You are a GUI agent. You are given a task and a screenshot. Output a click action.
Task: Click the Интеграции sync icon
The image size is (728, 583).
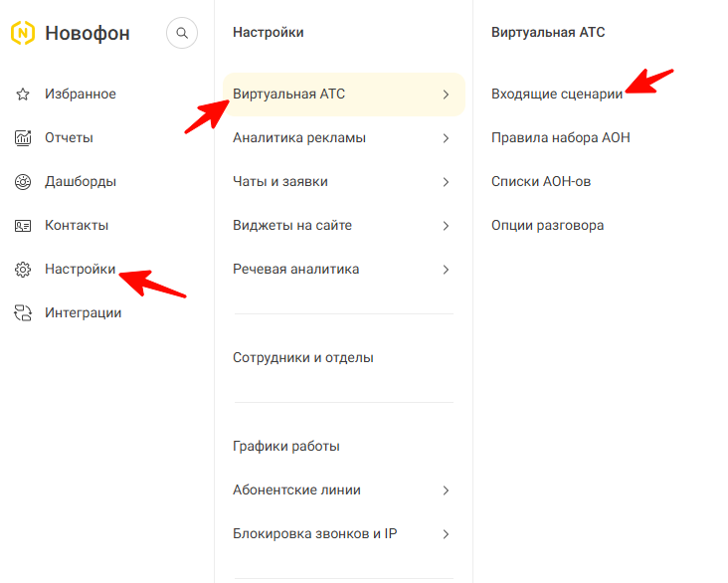point(23,313)
